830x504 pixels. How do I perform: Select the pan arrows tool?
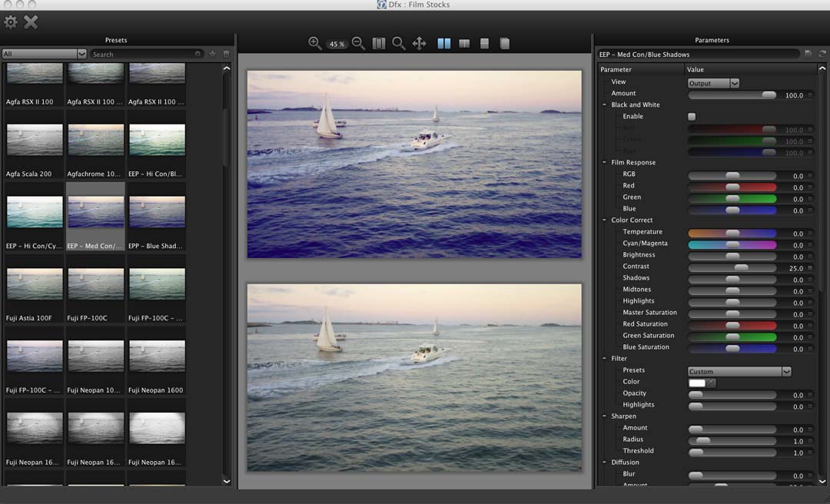[x=420, y=44]
